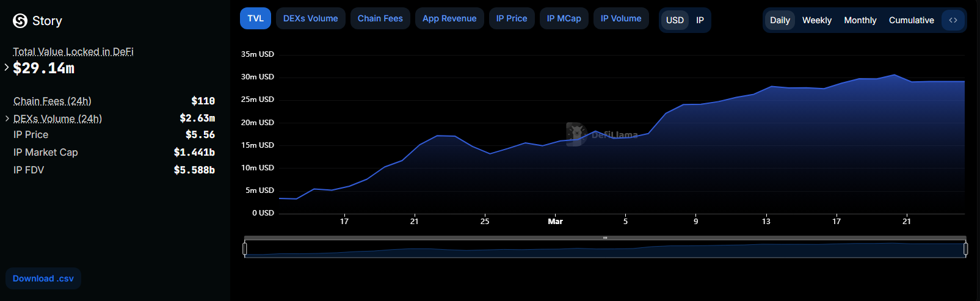Click the 35m USD y-axis label
This screenshot has height=301, width=980.
[x=258, y=54]
